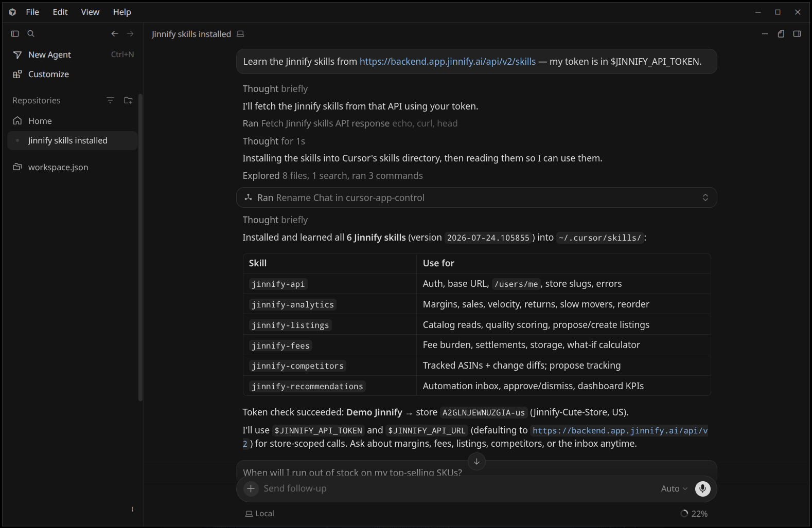This screenshot has width=812, height=528.
Task: Open the View menu
Action: tap(90, 12)
